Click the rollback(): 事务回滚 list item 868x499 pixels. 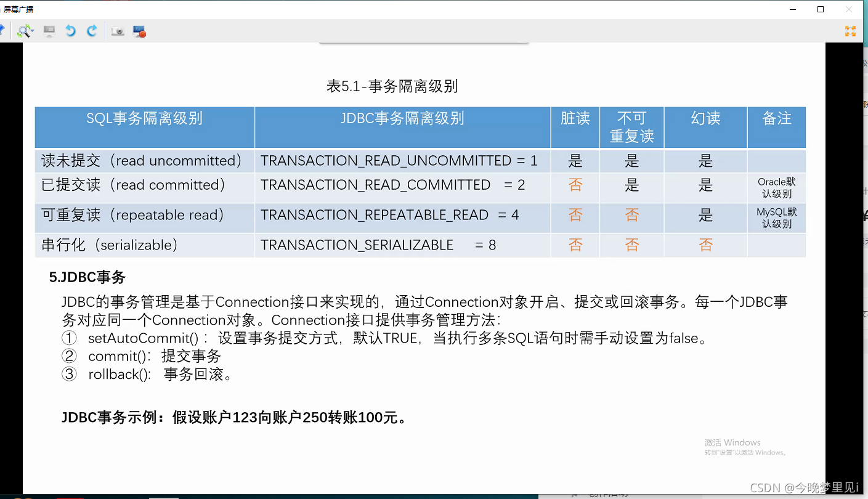148,374
